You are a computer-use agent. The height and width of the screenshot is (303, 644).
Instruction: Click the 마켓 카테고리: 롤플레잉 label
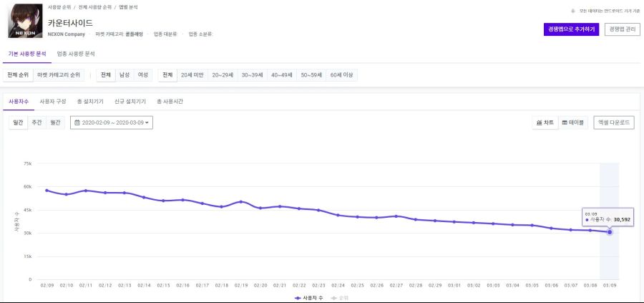click(119, 34)
